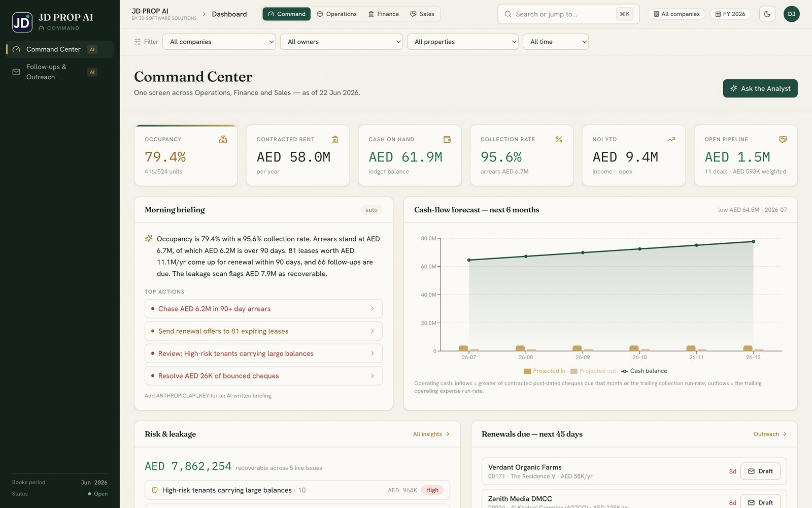Expand Chase AED 6.2M in 90+ day arrears

263,309
